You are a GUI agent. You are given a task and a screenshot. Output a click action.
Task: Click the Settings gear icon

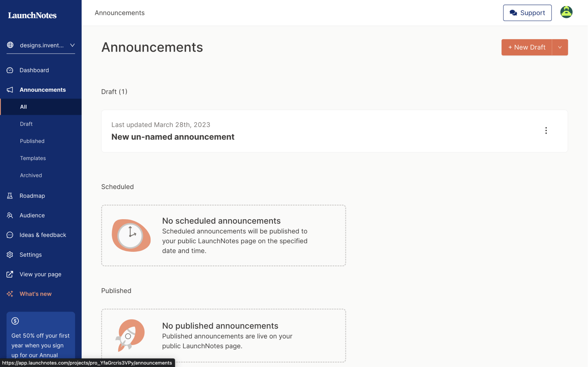pos(10,255)
